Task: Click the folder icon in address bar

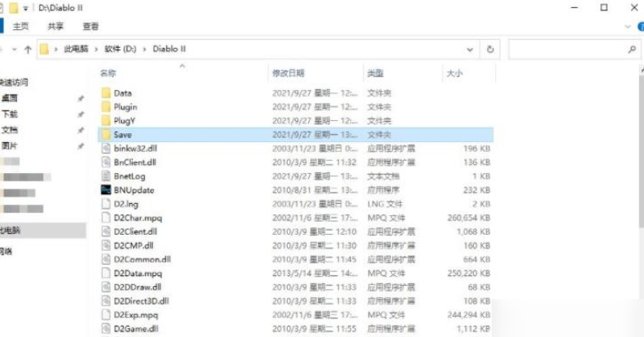Action: point(44,50)
